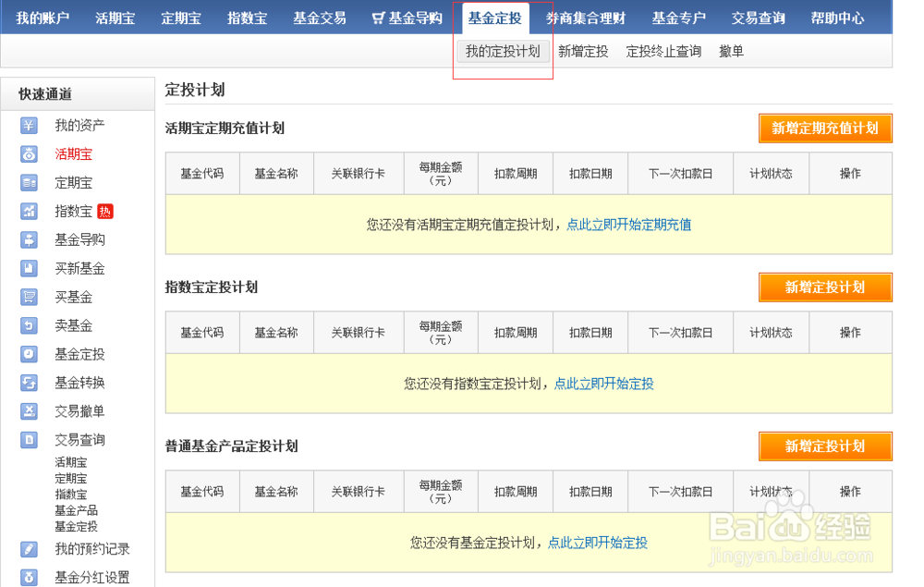Click the 买基金 shopping cart icon
Screen dimensions: 924x587
click(29, 297)
